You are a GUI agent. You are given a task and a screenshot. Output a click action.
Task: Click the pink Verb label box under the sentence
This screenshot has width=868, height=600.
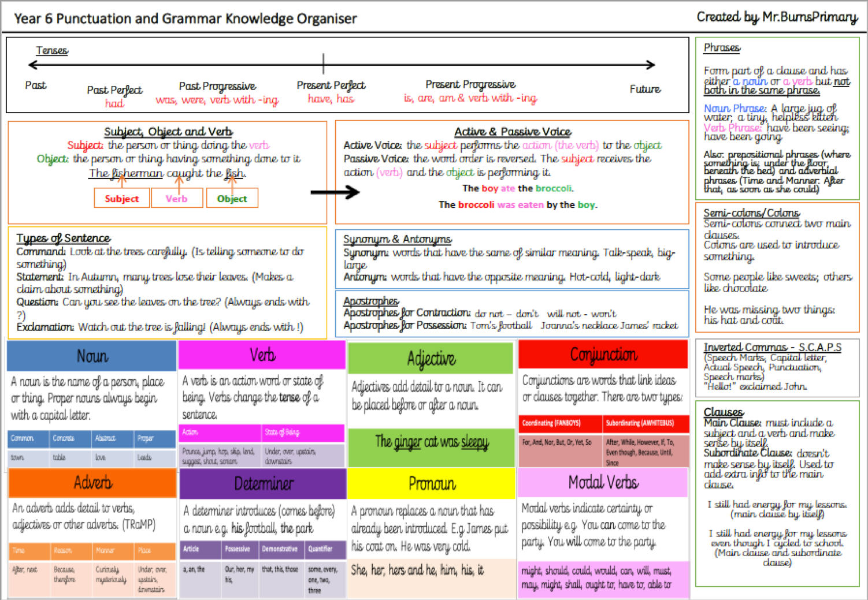coord(176,199)
